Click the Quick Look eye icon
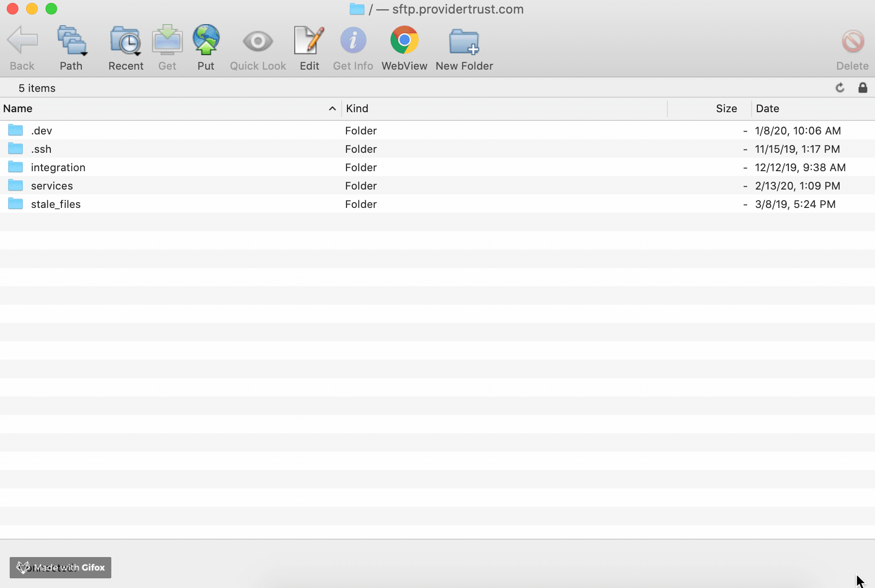The width and height of the screenshot is (875, 588). [x=258, y=41]
